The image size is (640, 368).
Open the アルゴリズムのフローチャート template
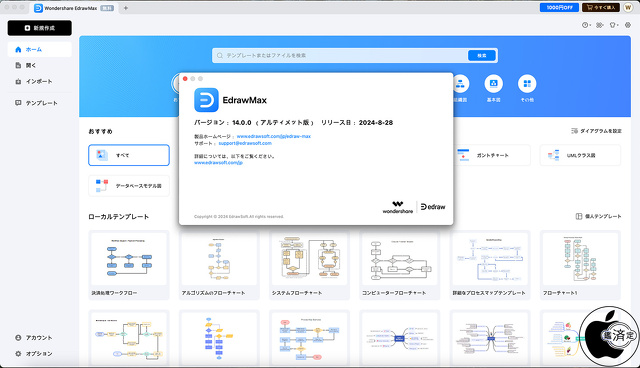pyautogui.click(x=219, y=265)
